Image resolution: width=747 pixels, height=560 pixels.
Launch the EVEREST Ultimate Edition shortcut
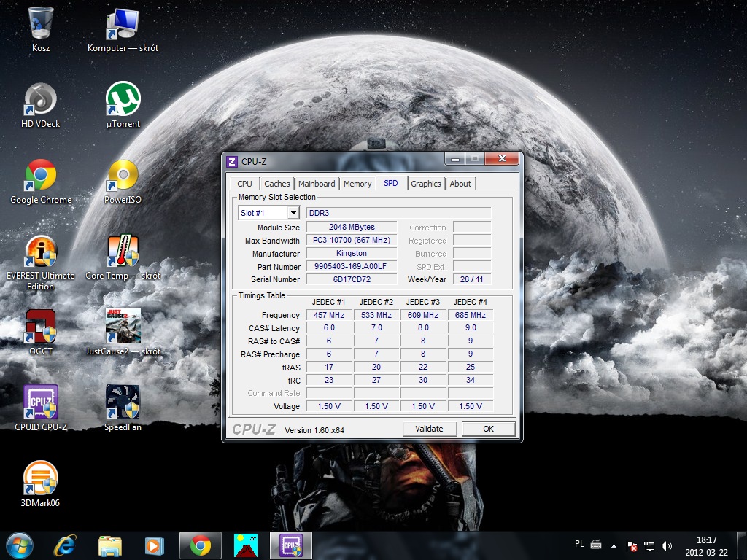pos(40,252)
